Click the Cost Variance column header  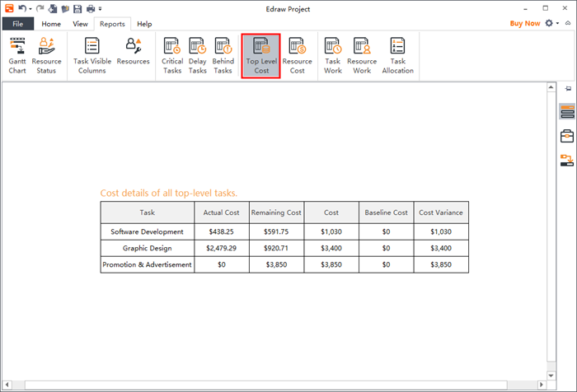click(x=441, y=212)
